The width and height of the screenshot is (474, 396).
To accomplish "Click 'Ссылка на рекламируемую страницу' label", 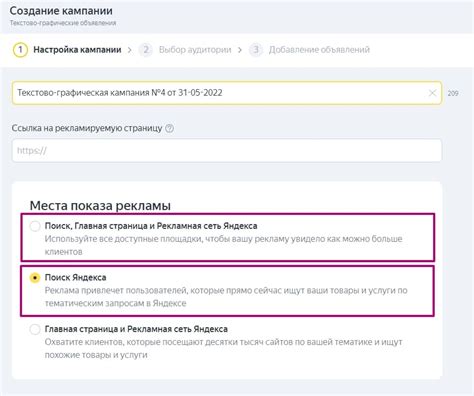I will [87, 128].
